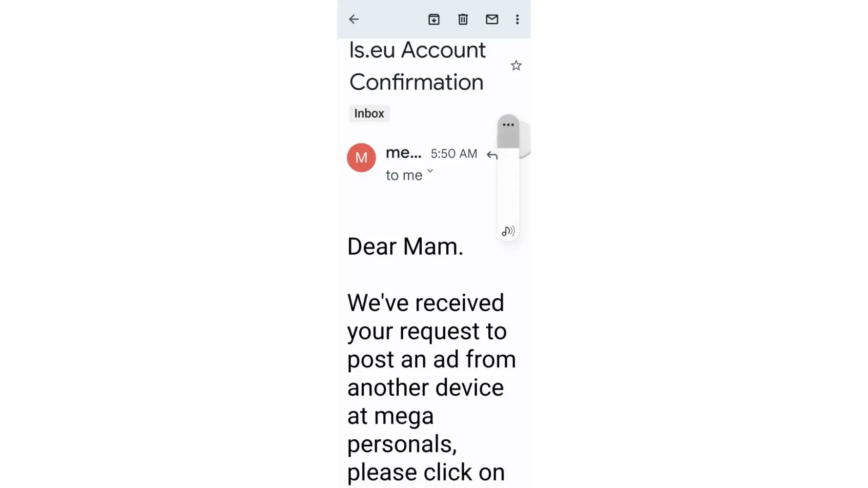The image size is (868, 488).
Task: Click the 5:50 AM timestamp
Action: point(454,154)
